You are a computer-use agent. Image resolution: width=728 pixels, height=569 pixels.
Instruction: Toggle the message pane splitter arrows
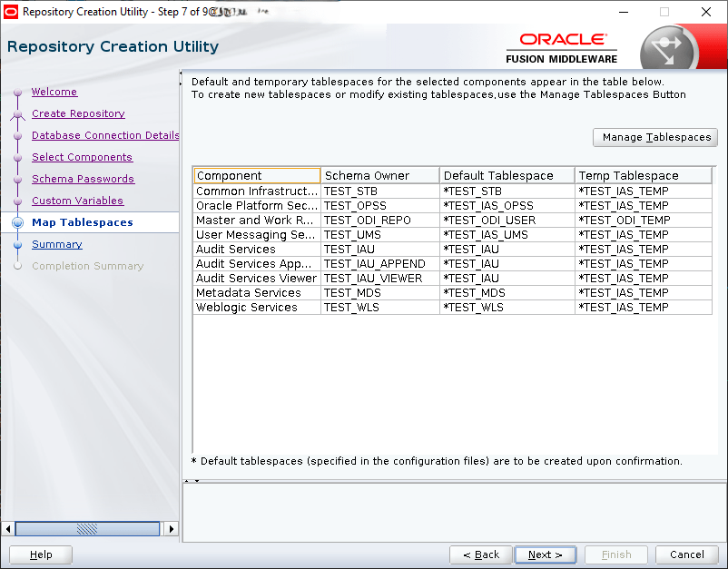192,481
